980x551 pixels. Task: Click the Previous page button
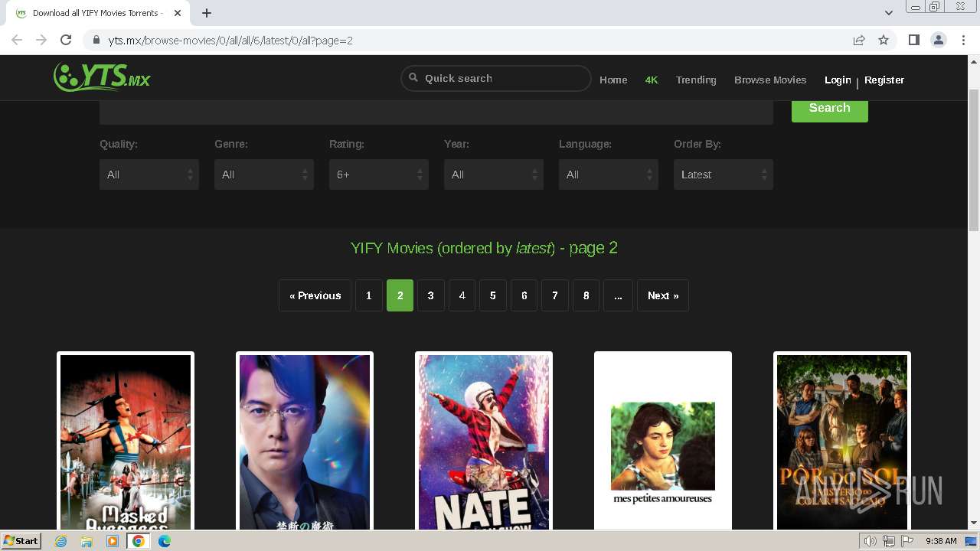[x=315, y=295]
